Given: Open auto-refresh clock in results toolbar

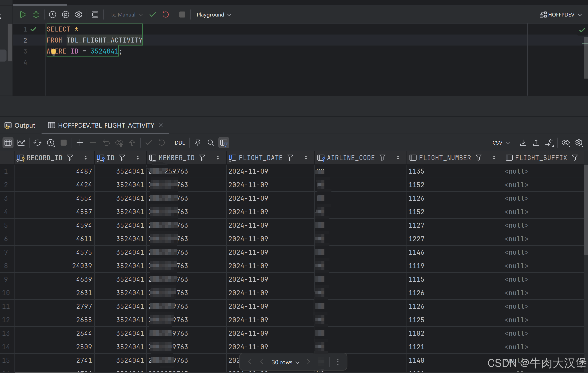Looking at the screenshot, I should pyautogui.click(x=51, y=143).
